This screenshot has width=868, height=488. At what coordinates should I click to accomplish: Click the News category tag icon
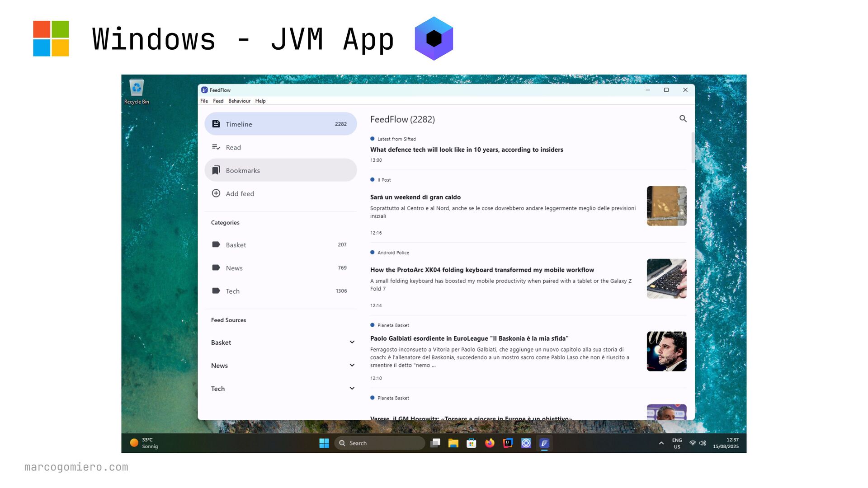coord(216,267)
